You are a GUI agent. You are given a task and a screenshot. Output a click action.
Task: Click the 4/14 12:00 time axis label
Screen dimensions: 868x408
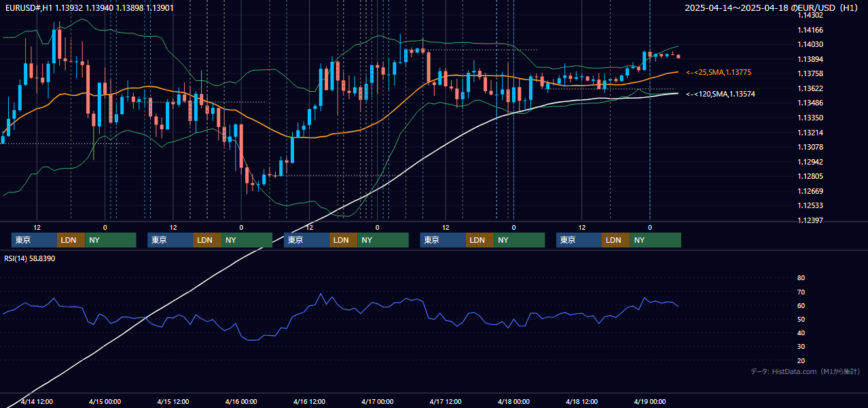(37, 401)
